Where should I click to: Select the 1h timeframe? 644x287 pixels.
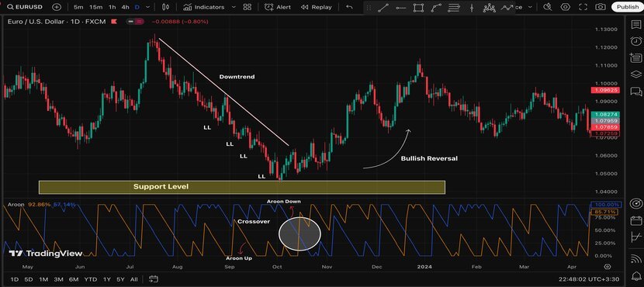[113, 7]
